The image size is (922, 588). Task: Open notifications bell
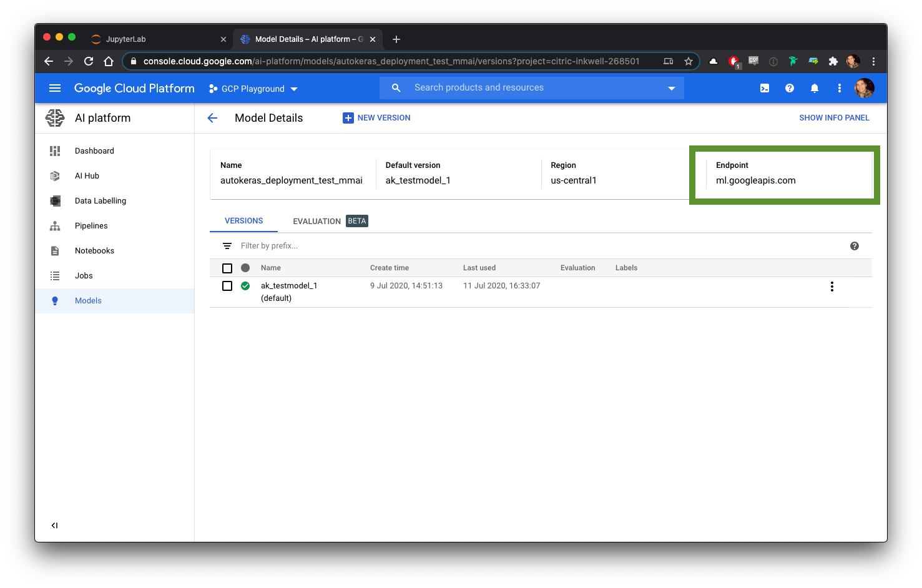pos(815,88)
